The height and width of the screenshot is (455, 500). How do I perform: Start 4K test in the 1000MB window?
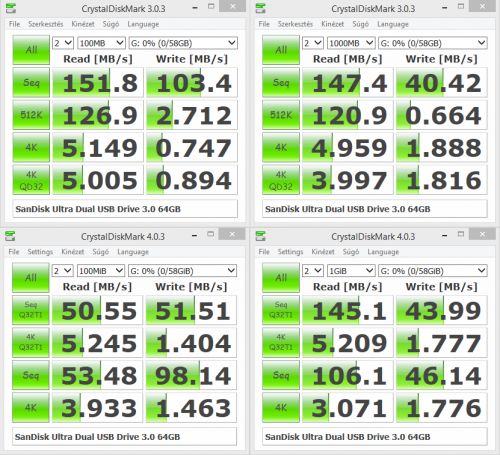pyautogui.click(x=281, y=147)
